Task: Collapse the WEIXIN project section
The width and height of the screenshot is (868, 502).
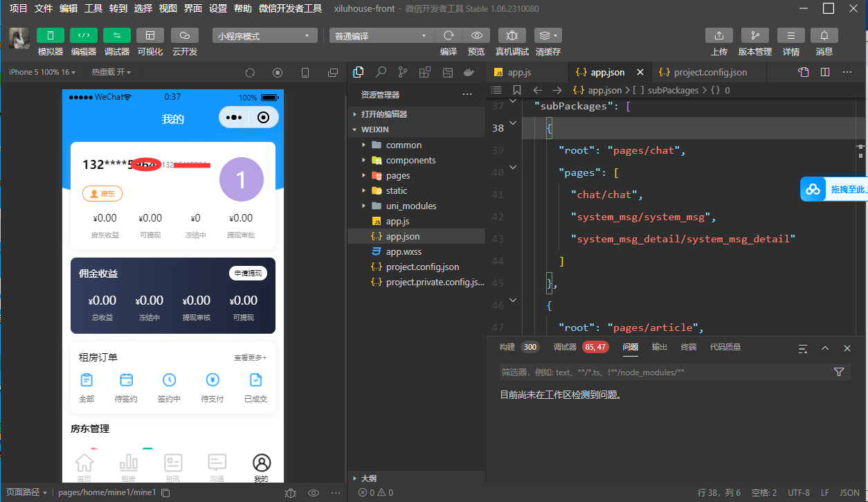Action: coord(416,129)
